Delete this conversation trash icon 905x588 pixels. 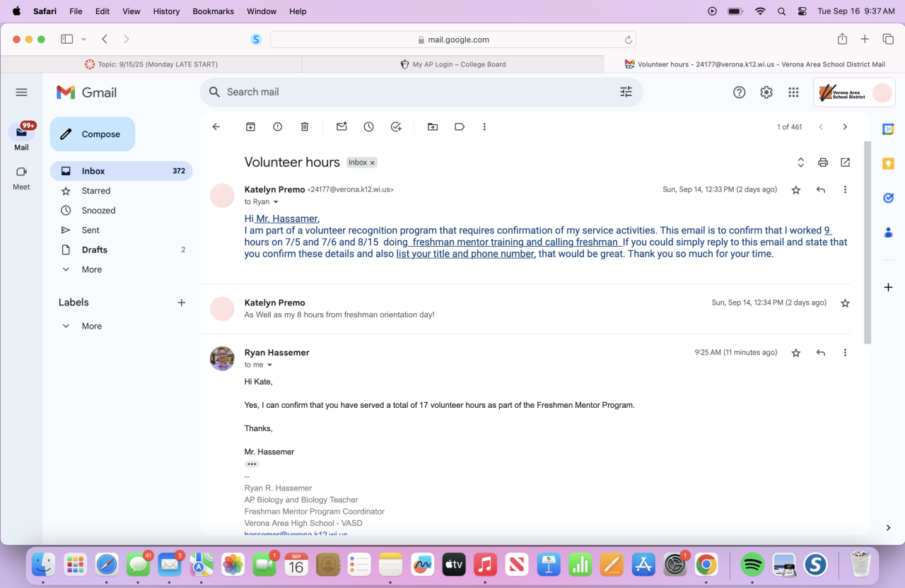pyautogui.click(x=305, y=127)
